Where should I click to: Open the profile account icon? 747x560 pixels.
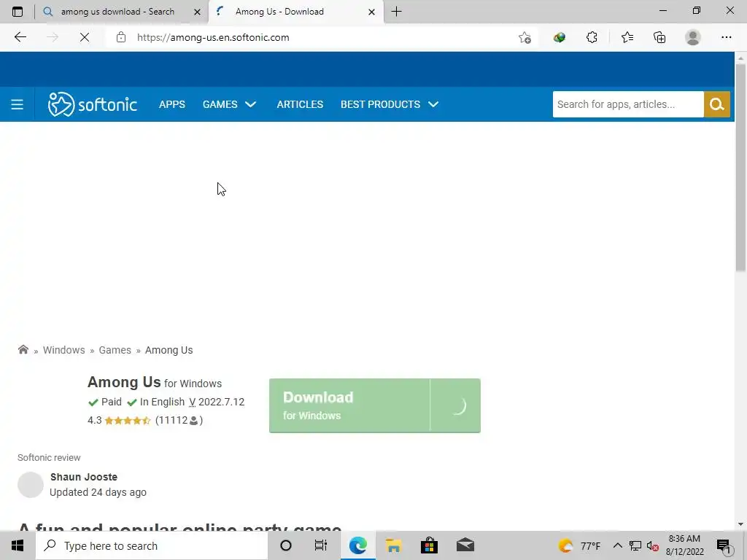coord(692,37)
